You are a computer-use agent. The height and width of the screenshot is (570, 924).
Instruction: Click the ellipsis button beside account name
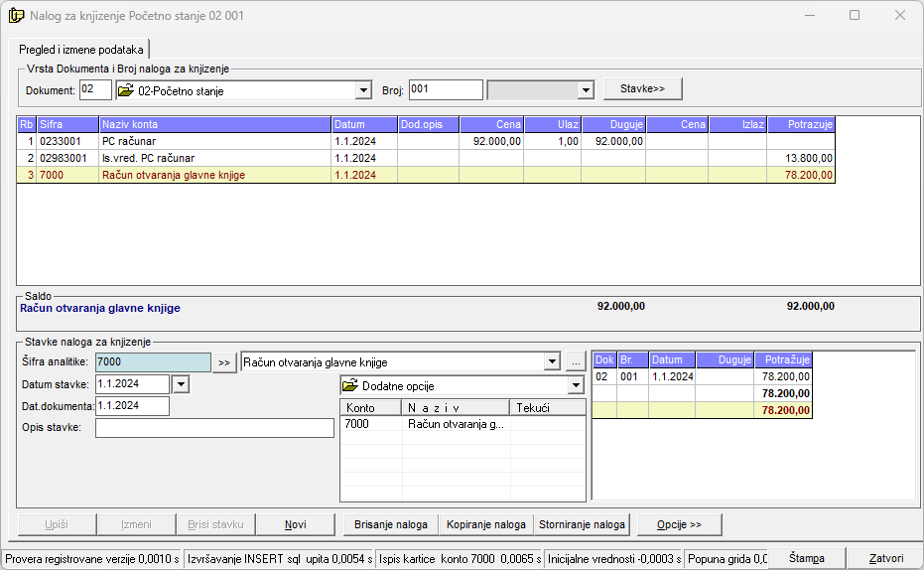[578, 362]
